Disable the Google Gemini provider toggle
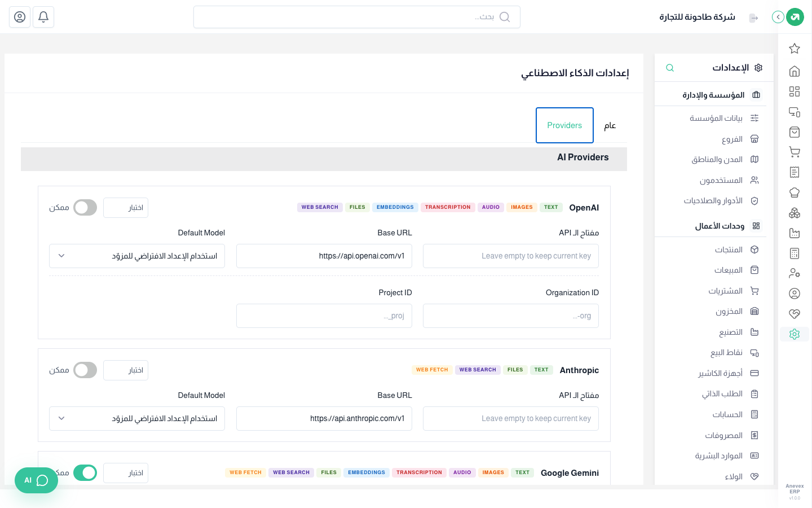 85,473
